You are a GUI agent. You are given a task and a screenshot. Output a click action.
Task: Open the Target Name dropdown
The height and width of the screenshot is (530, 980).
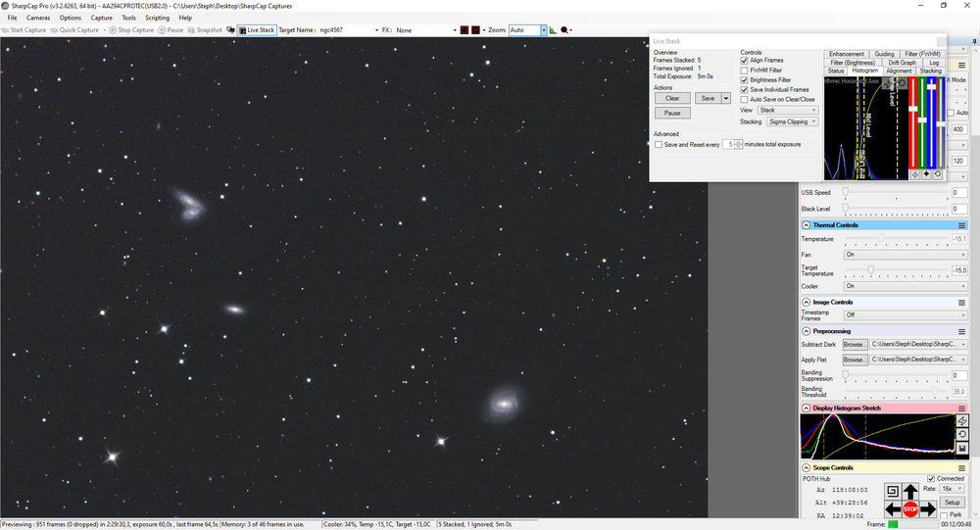[x=376, y=30]
